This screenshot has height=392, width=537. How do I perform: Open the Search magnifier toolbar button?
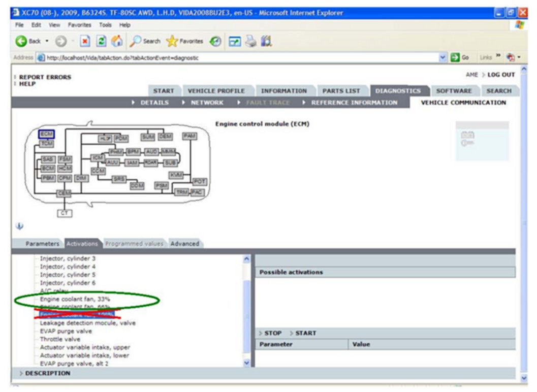pyautogui.click(x=145, y=41)
